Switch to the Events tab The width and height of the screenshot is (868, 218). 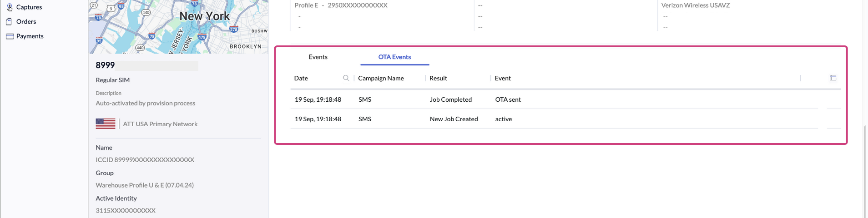(x=318, y=57)
